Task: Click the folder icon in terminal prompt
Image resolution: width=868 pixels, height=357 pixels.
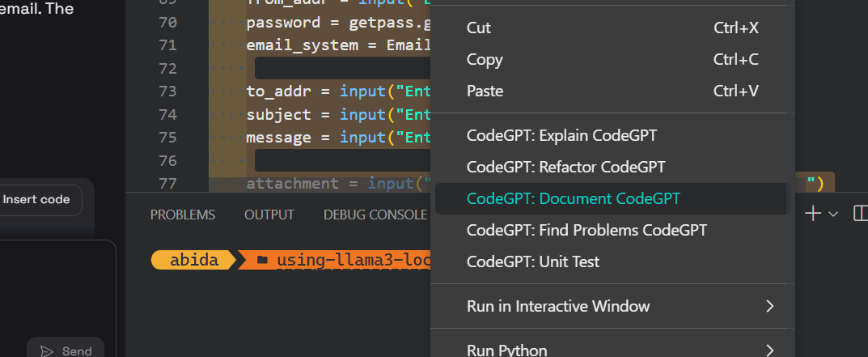Action: (x=262, y=261)
